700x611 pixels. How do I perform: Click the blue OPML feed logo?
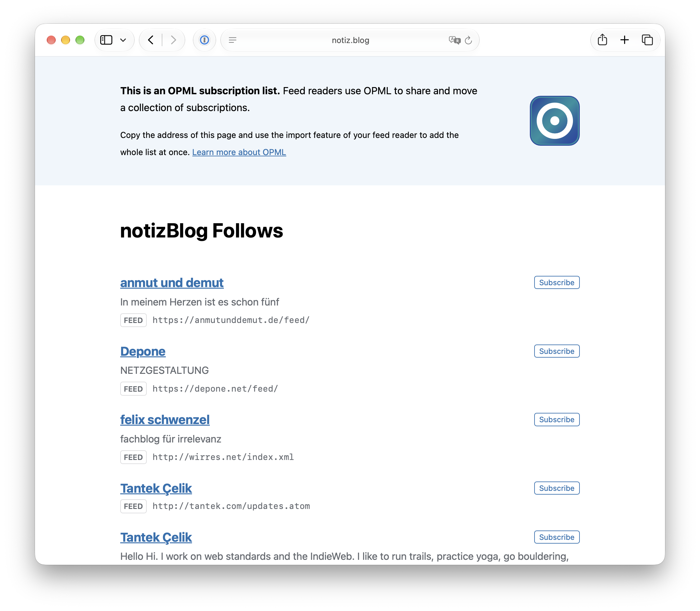(554, 121)
